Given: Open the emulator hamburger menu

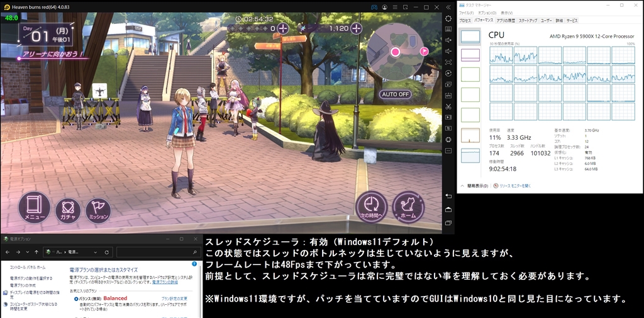Looking at the screenshot, I should (x=395, y=7).
